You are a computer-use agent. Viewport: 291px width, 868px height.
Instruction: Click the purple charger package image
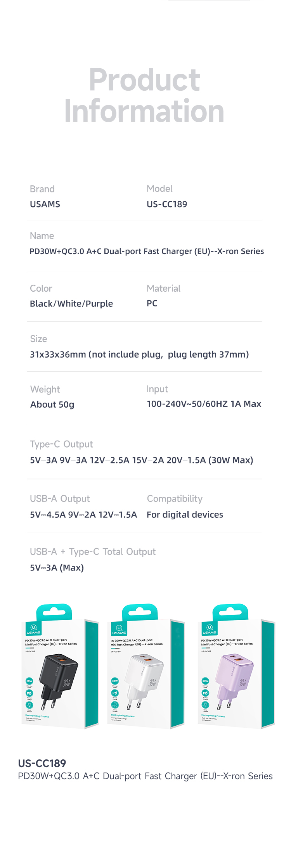pos(236,666)
